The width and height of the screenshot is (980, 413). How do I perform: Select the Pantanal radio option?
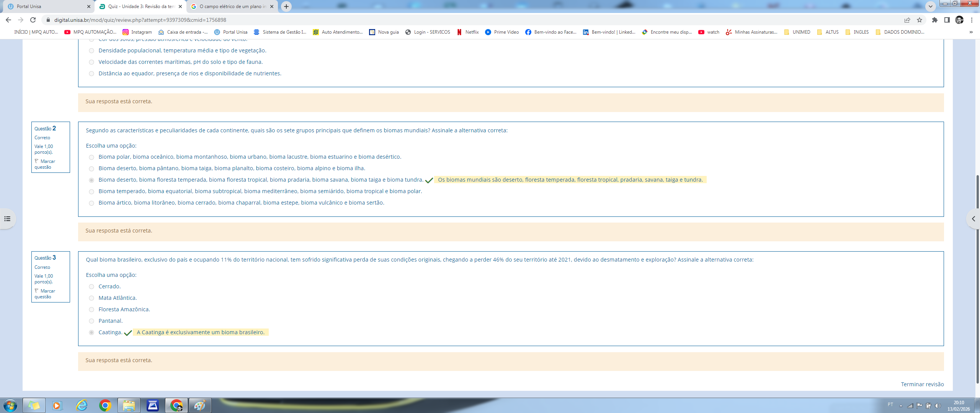tap(91, 321)
